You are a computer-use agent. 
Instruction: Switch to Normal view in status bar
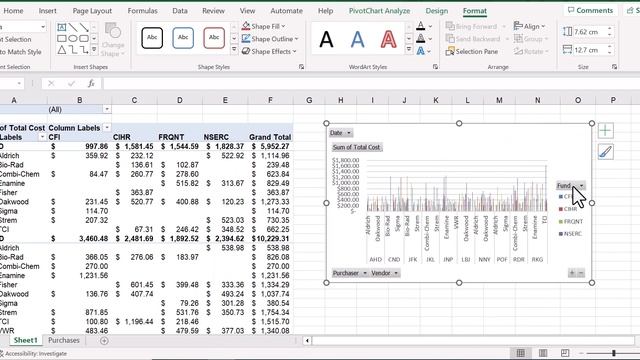[x=521, y=353]
